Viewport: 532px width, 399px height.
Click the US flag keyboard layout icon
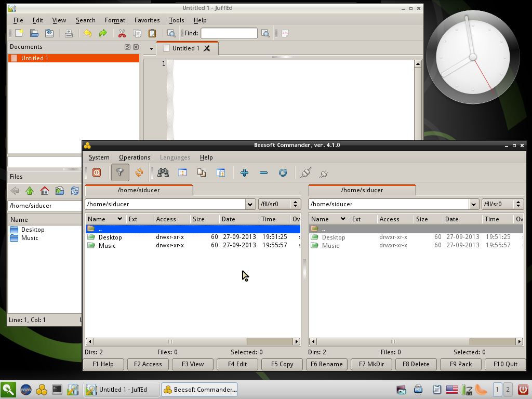coord(451,390)
